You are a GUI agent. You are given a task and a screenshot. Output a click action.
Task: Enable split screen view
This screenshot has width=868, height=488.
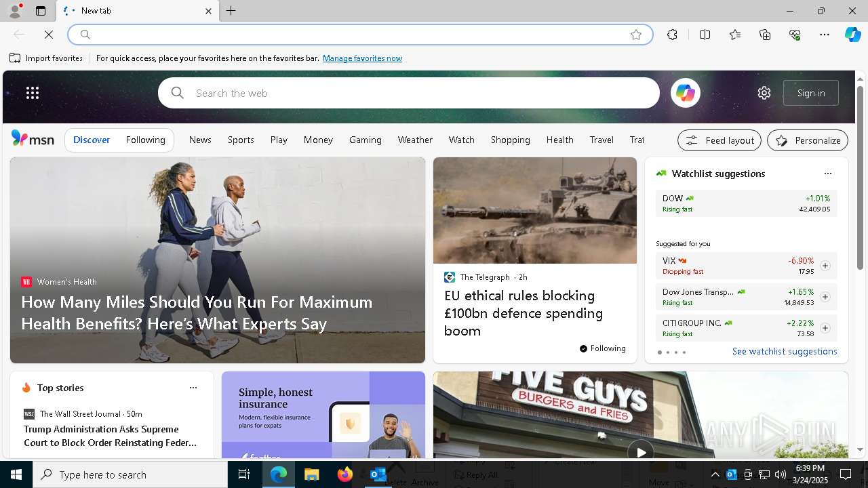705,35
